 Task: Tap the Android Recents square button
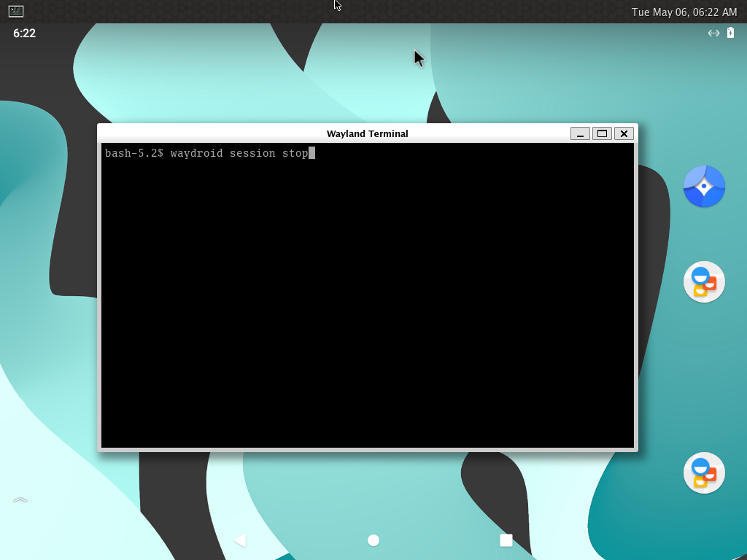[x=506, y=540]
